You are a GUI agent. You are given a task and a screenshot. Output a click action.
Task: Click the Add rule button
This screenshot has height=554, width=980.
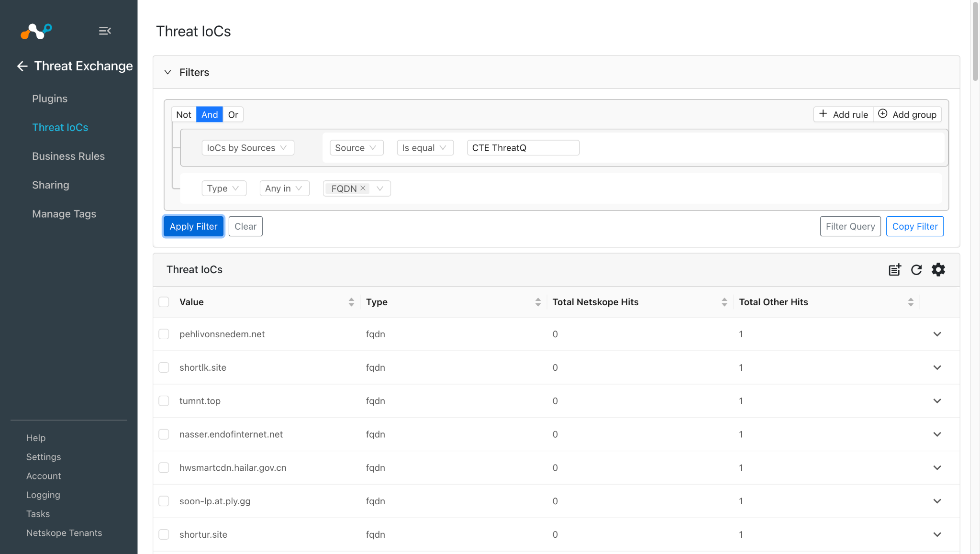tap(844, 114)
